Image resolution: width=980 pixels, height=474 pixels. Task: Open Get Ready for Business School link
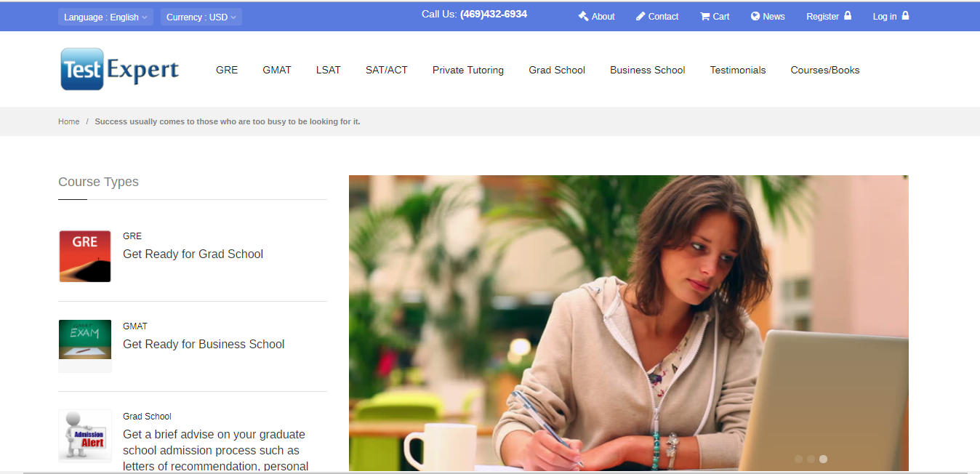pos(204,344)
